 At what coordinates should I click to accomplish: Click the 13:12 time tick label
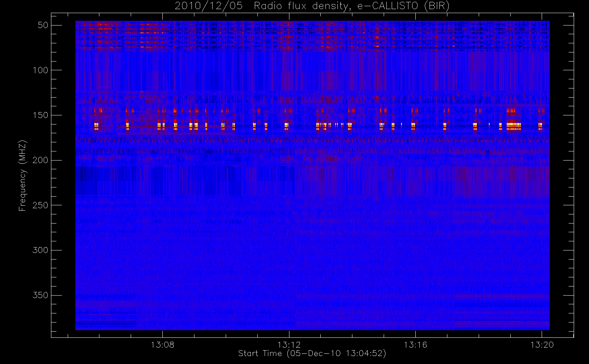click(x=289, y=345)
